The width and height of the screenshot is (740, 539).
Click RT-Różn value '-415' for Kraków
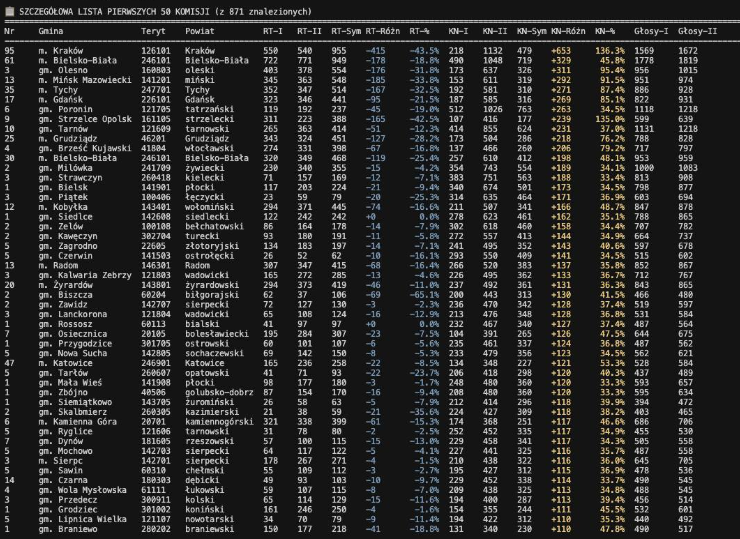coord(375,51)
